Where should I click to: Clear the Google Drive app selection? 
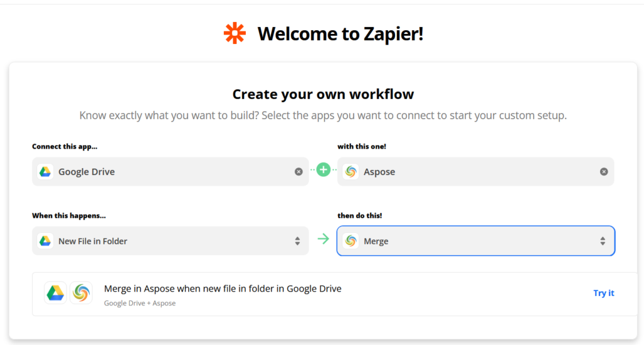click(x=299, y=172)
